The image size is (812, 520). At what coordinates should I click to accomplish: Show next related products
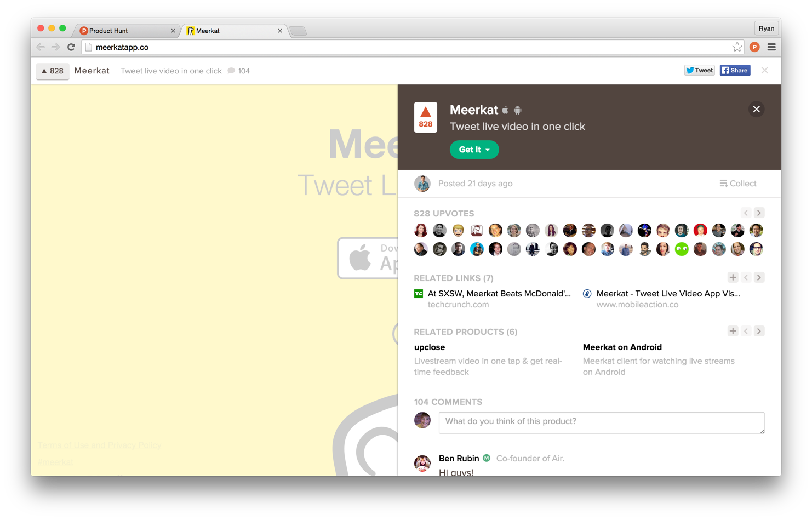click(x=759, y=331)
